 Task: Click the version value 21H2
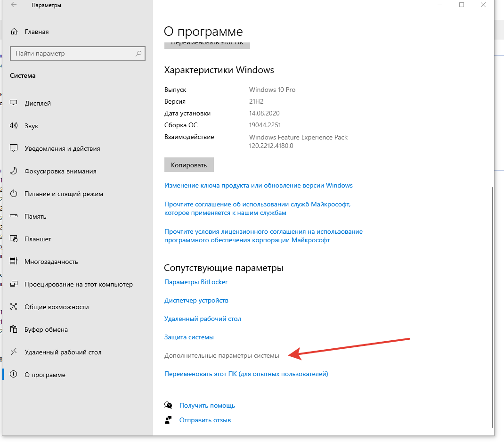256,102
